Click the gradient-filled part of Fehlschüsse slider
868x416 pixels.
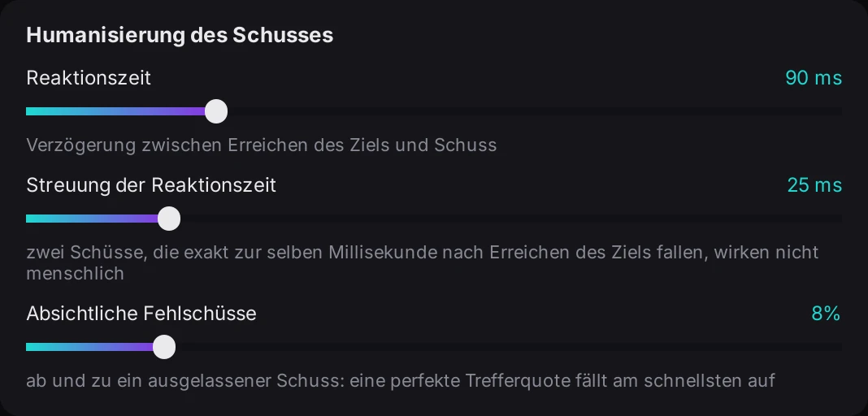coord(89,348)
